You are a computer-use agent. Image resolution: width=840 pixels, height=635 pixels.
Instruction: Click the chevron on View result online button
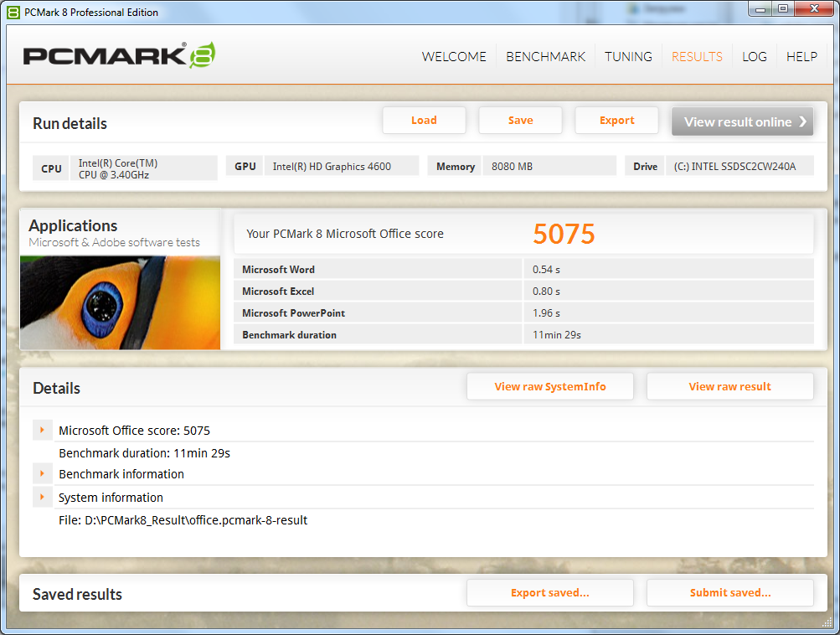(802, 121)
